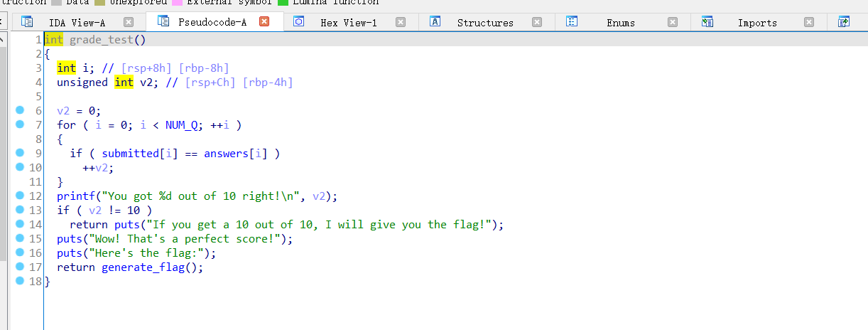Toggle breakpoint dot on line 10
Viewport: 868px width, 330px height.
19,167
